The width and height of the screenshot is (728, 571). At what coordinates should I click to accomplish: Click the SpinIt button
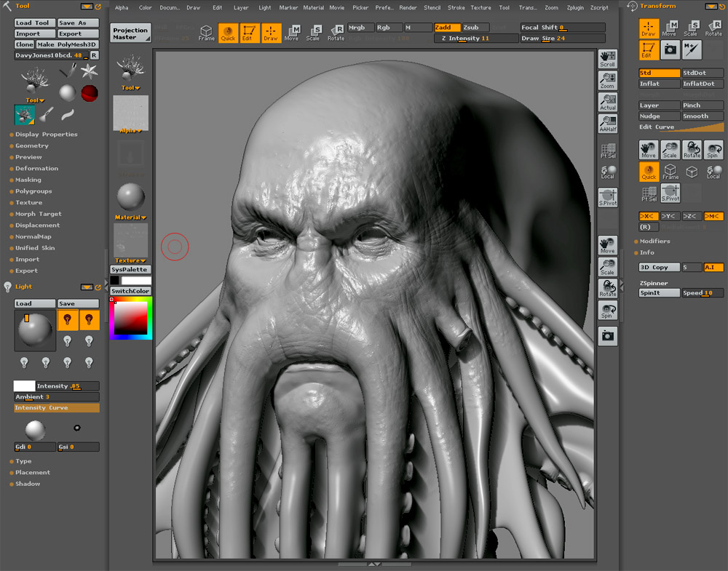coord(660,292)
